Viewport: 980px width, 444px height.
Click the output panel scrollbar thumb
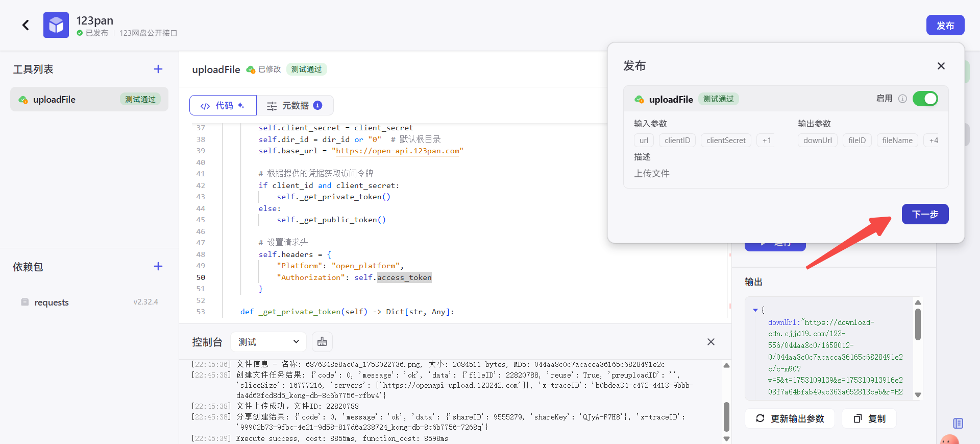tap(918, 325)
